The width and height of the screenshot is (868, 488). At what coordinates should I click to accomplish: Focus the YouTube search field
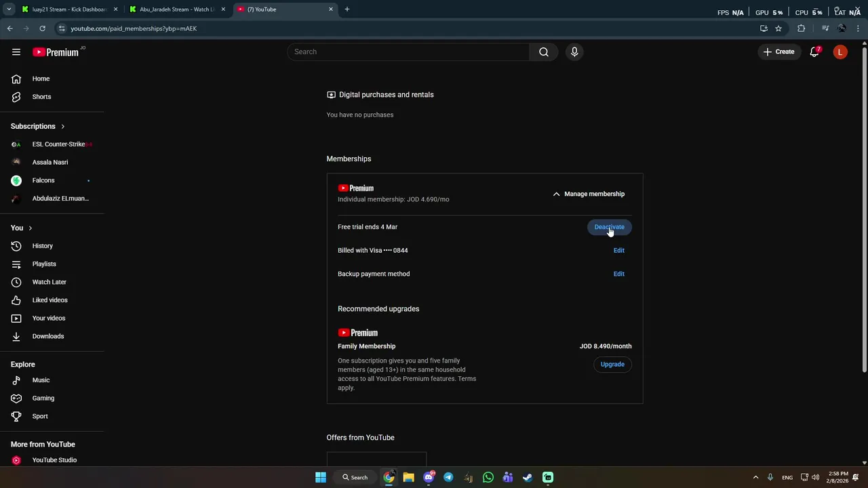[408, 52]
